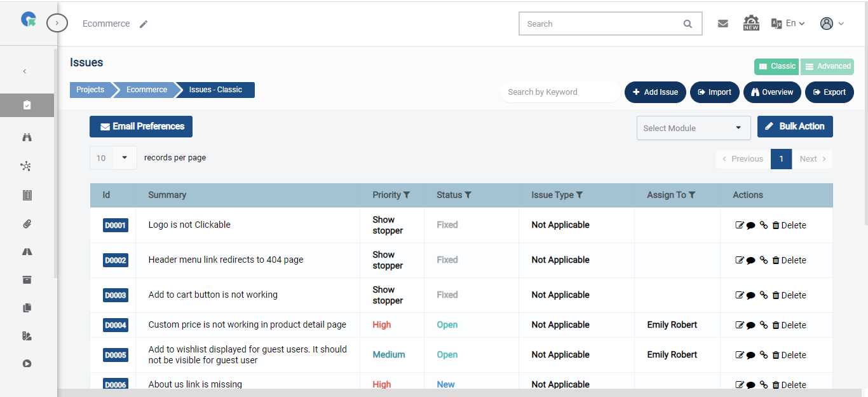Expand the sidebar with the circled arrow
The height and width of the screenshot is (397, 868).
coord(57,24)
